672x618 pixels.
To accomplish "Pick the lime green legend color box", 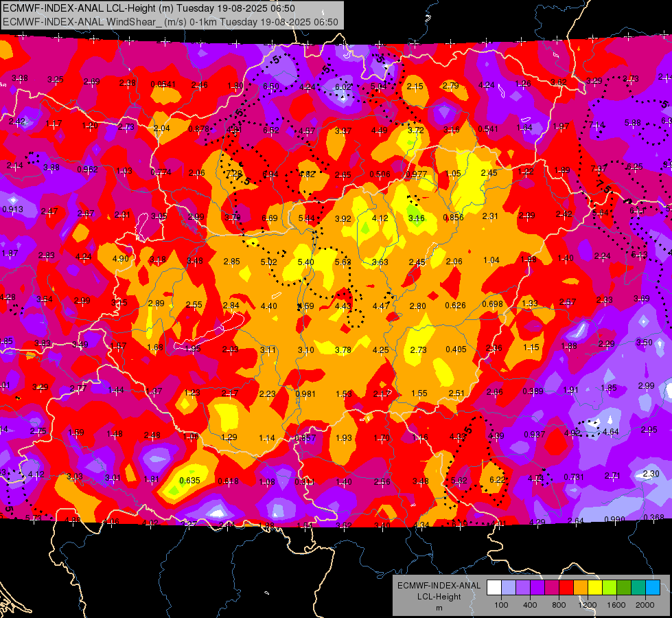I will click(610, 588).
